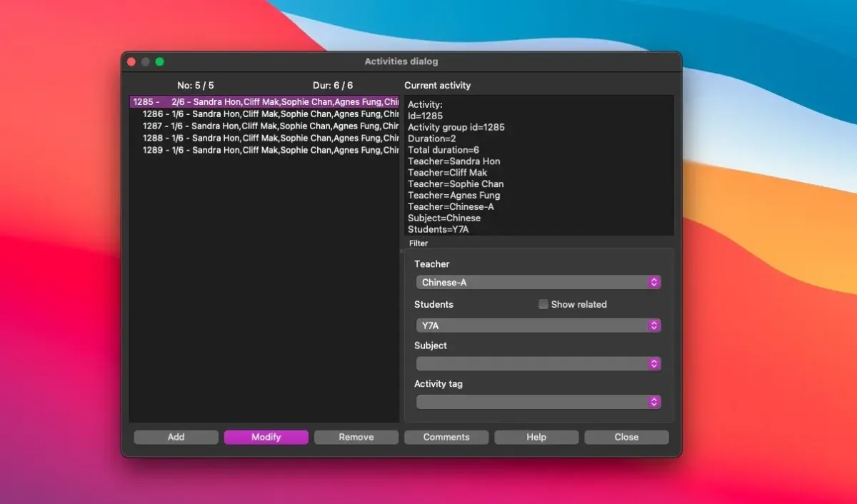The image size is (857, 504).
Task: Click the 'Subject=Chinese' line
Action: [x=444, y=218]
